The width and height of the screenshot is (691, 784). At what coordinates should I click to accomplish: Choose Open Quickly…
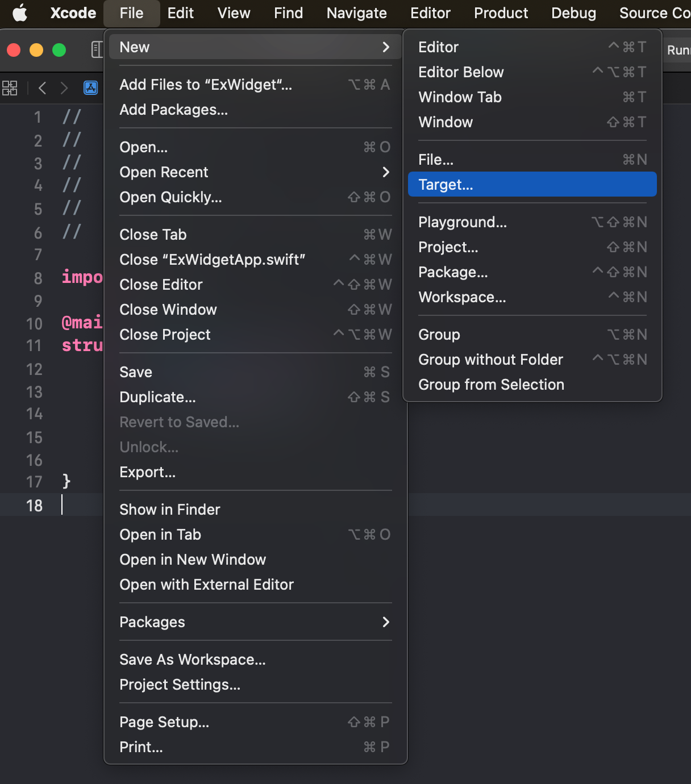pyautogui.click(x=256, y=197)
